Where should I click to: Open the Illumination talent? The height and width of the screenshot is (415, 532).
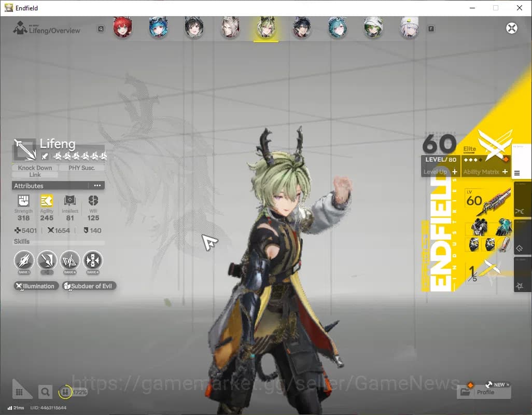[36, 286]
